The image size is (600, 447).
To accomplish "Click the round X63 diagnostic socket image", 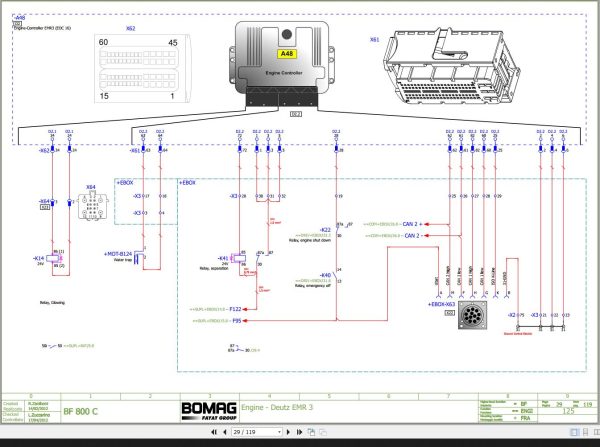I will (473, 315).
